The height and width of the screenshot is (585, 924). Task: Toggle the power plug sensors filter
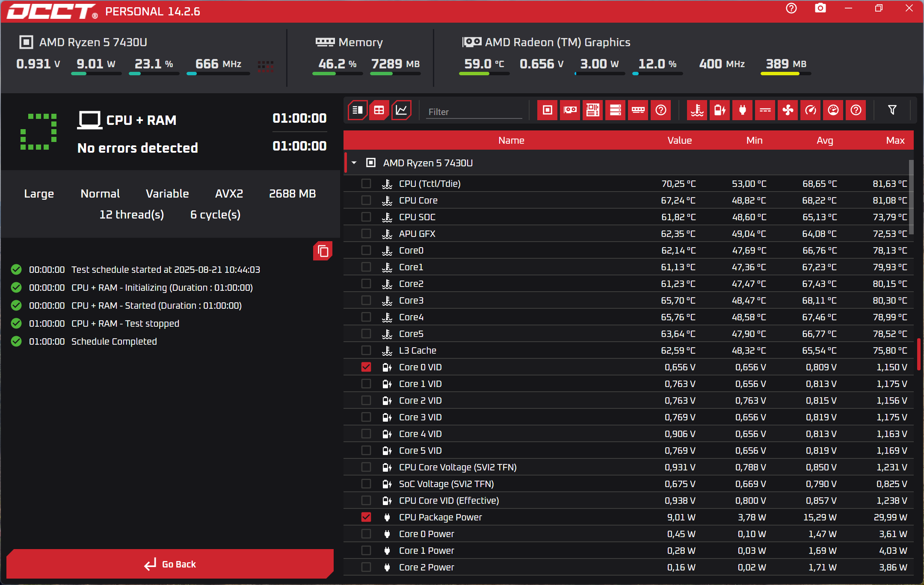pos(742,110)
